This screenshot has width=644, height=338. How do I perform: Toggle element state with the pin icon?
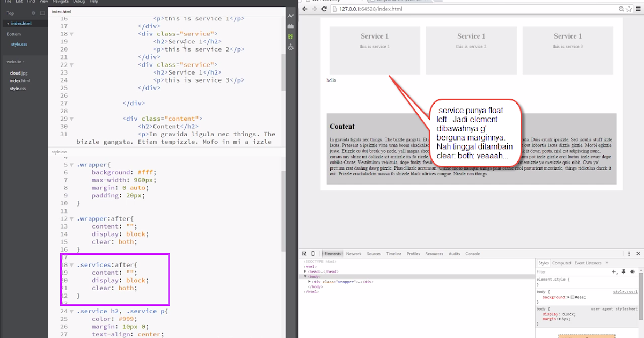[624, 271]
